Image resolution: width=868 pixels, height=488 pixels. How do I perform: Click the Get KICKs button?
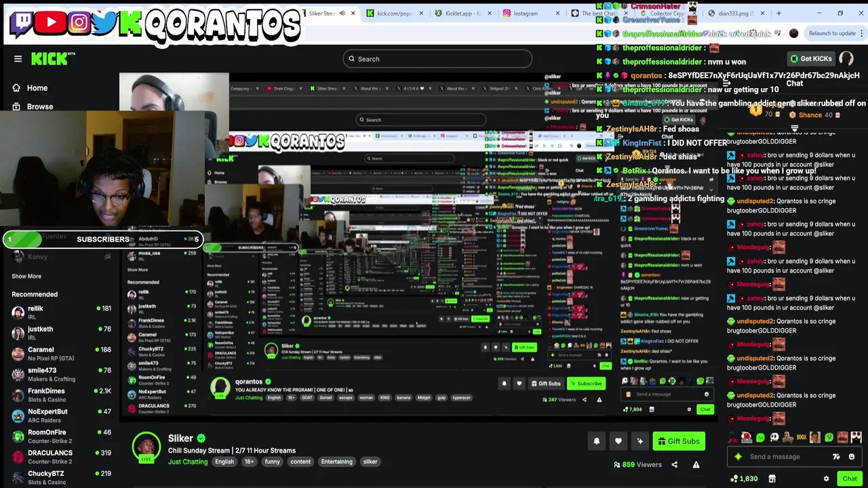(812, 59)
